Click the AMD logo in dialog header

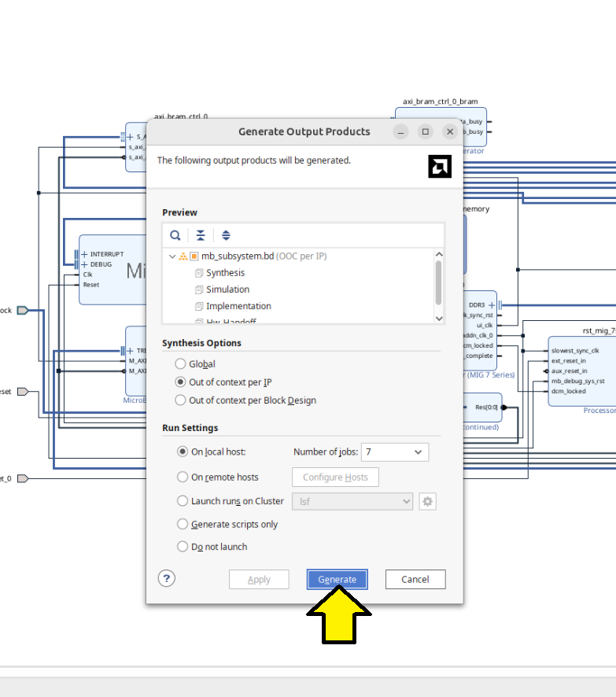[440, 166]
